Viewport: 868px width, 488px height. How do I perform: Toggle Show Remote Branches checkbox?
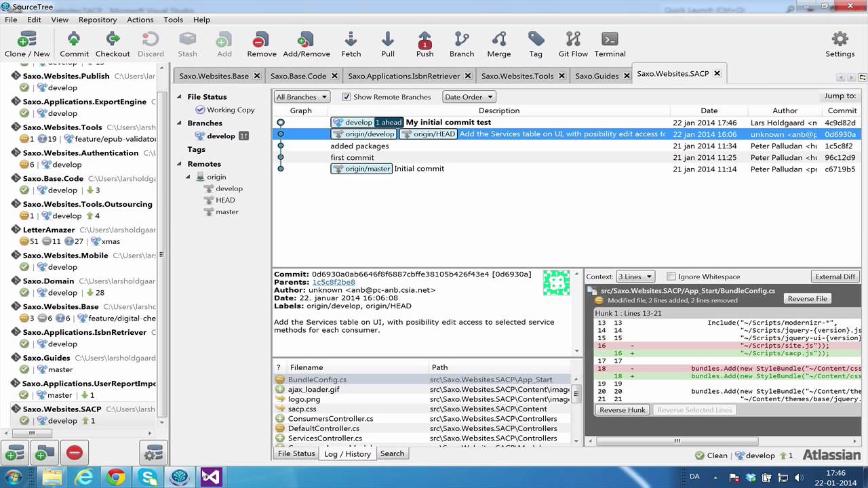347,97
